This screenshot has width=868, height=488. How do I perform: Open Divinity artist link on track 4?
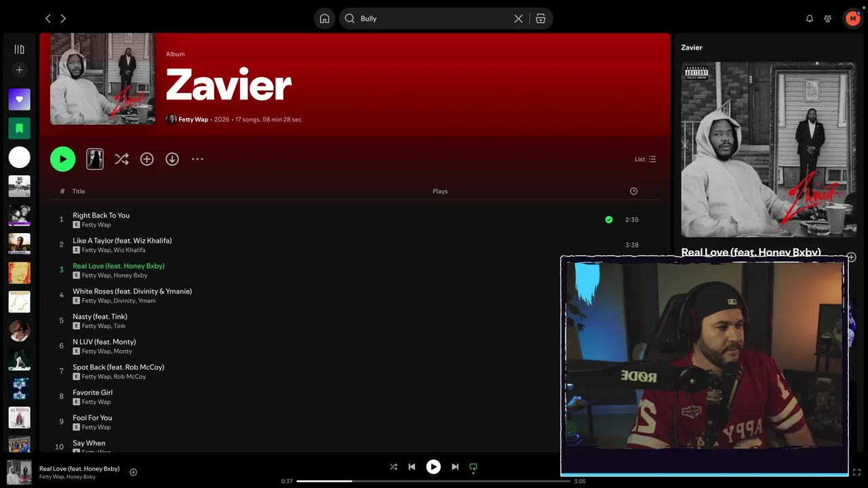(124, 301)
